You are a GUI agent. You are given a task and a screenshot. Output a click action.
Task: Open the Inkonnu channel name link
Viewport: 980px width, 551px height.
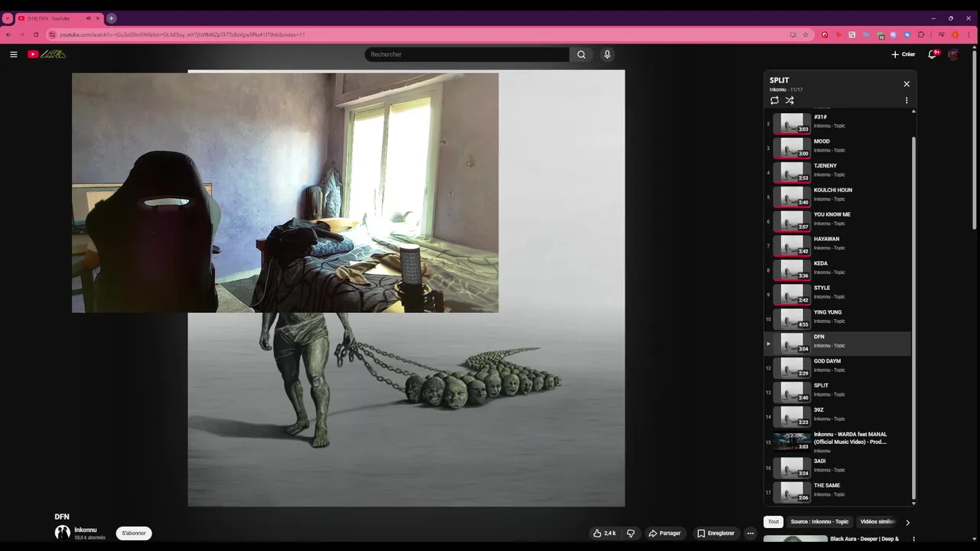pyautogui.click(x=86, y=530)
